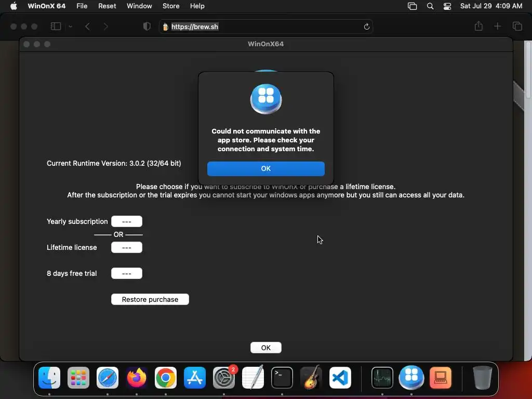Image resolution: width=532 pixels, height=399 pixels.
Task: Click the Yearly subscription price button
Action: click(x=127, y=221)
